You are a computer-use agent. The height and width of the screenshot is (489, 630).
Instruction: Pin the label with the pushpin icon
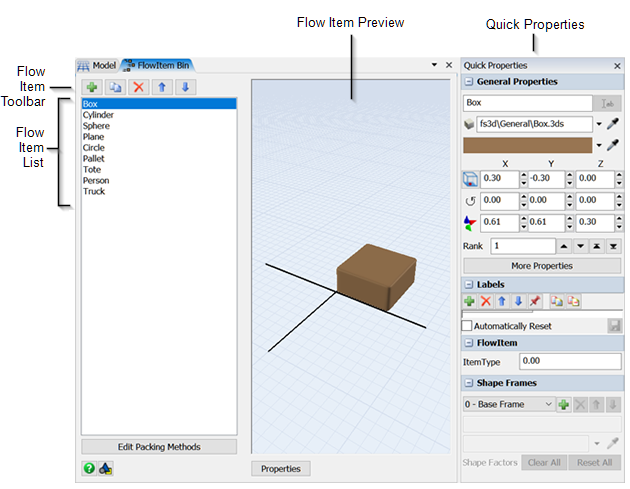tap(533, 301)
